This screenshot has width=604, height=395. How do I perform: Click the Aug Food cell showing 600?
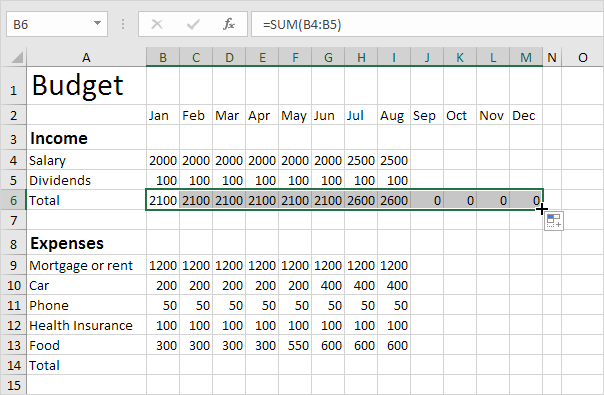click(394, 345)
